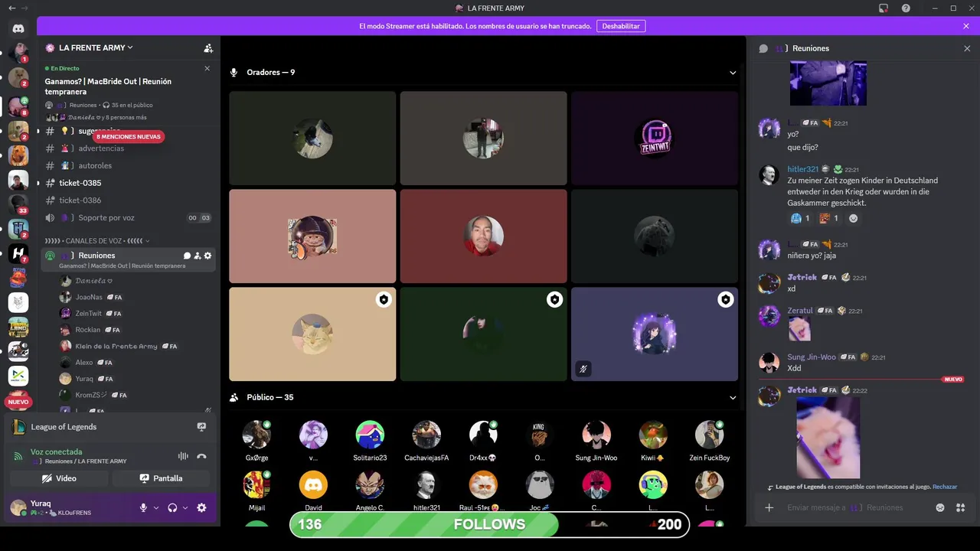Open the speaker tile with ZEINTWIT logo

coord(655,139)
